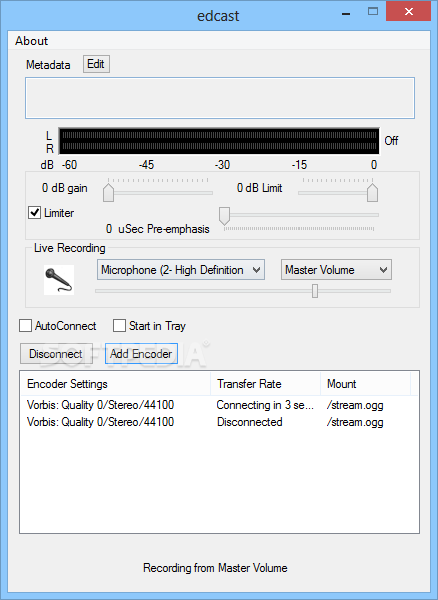438x600 pixels.
Task: Click the Metadata Edit button
Action: point(96,64)
